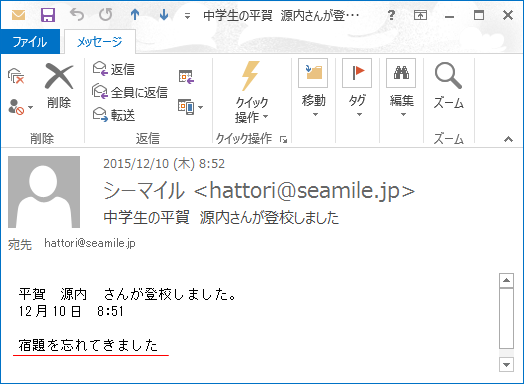
Task: Open クイック操作 lightning bolt menu
Action: (251, 92)
